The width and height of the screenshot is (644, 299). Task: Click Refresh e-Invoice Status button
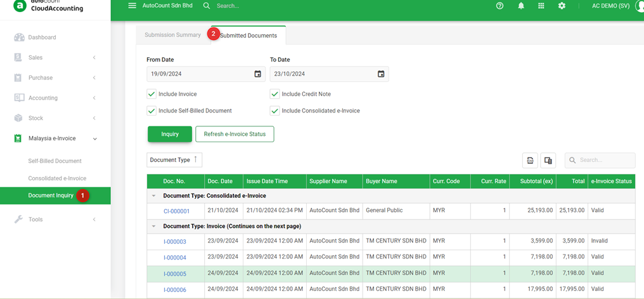coord(235,134)
